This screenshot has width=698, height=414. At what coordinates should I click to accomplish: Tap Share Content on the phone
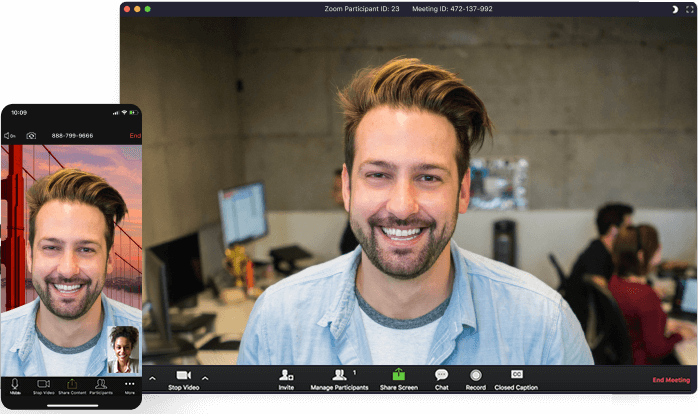click(72, 386)
